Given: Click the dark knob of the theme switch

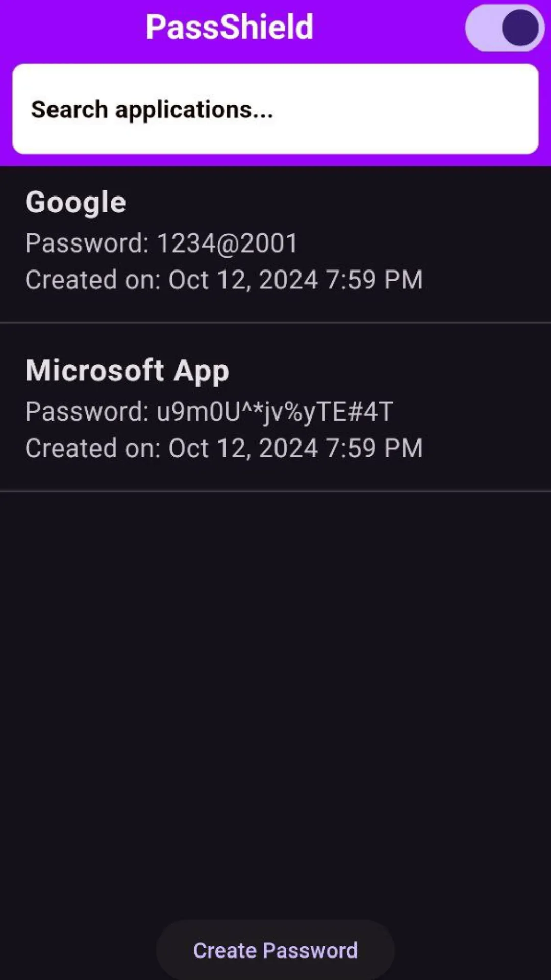Looking at the screenshot, I should [x=520, y=28].
